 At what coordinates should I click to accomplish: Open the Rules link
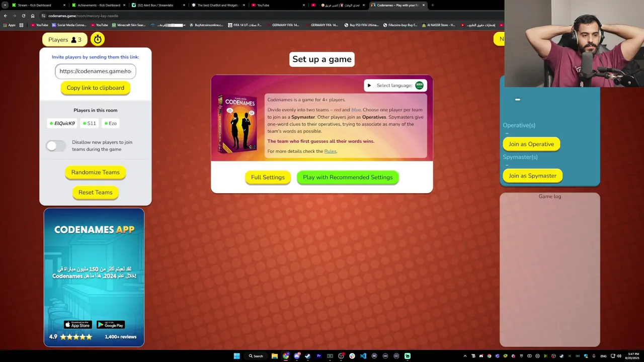point(330,151)
